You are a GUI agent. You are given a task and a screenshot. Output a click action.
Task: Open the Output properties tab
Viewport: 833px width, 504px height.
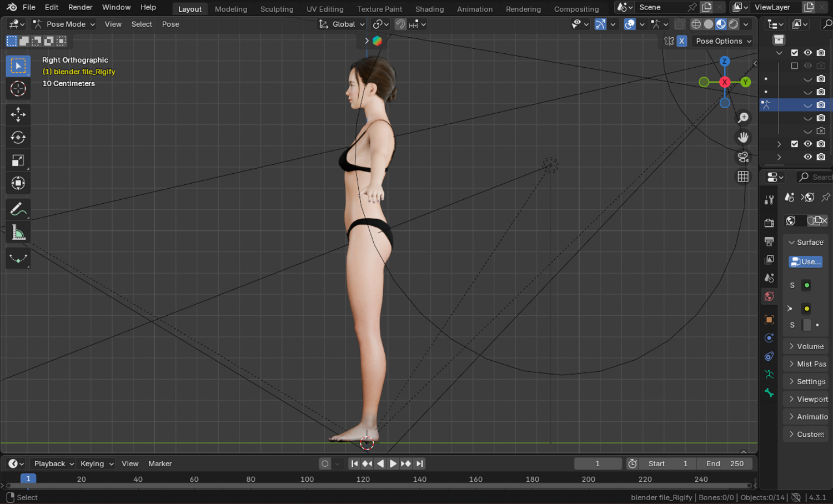pyautogui.click(x=769, y=241)
